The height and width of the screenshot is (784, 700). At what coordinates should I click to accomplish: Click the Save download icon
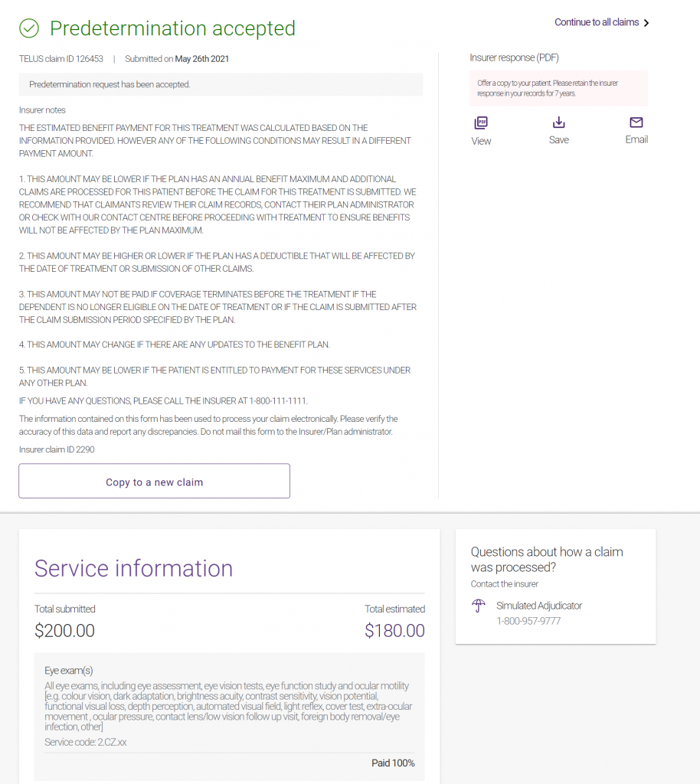coord(559,122)
